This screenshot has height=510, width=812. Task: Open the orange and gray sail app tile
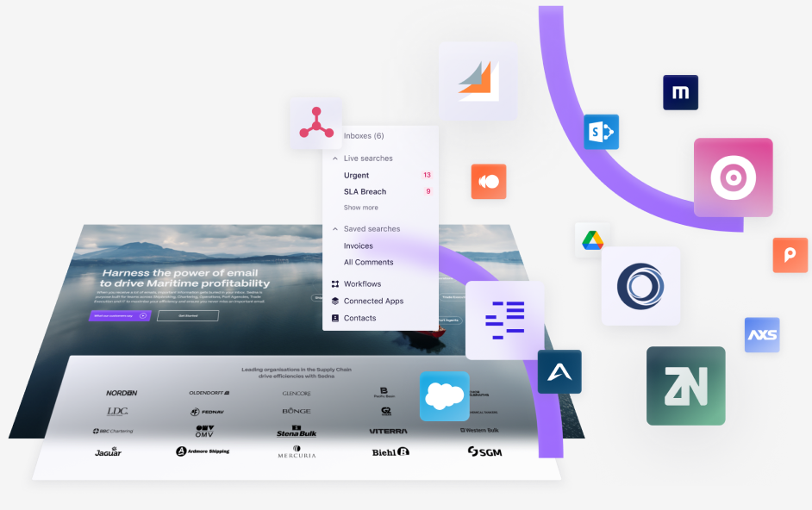tap(478, 81)
